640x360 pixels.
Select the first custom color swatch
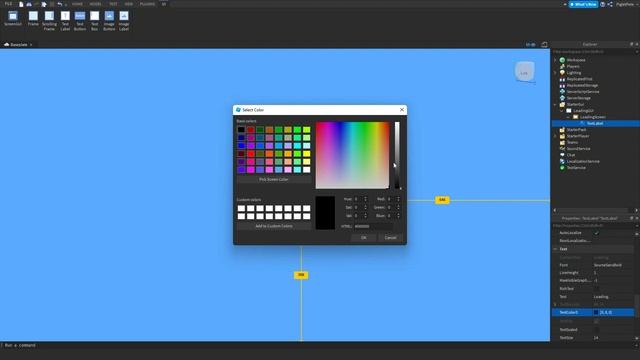(x=241, y=208)
